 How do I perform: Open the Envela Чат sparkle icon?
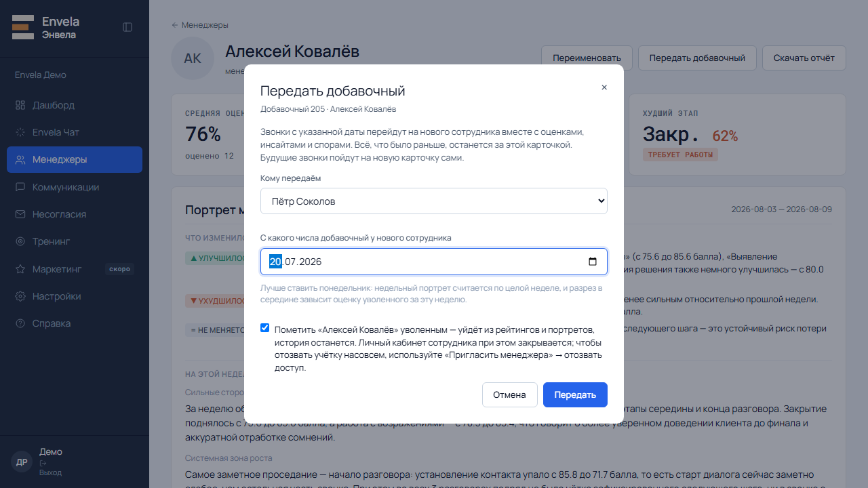tap(20, 132)
